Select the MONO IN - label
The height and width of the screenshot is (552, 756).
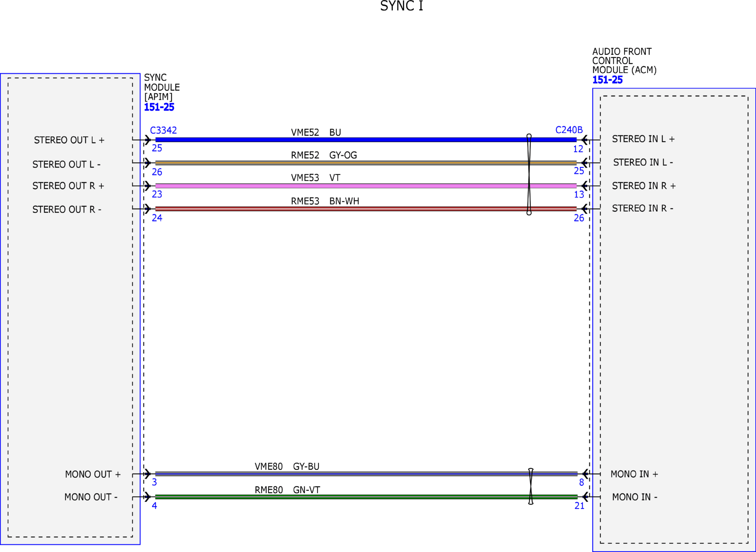pyautogui.click(x=635, y=497)
